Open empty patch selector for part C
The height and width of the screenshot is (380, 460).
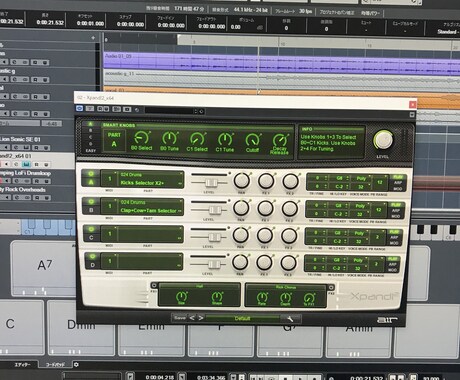click(150, 234)
